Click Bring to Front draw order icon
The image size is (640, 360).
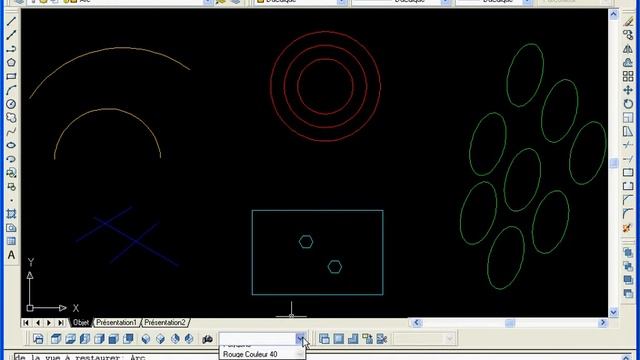[x=628, y=253]
